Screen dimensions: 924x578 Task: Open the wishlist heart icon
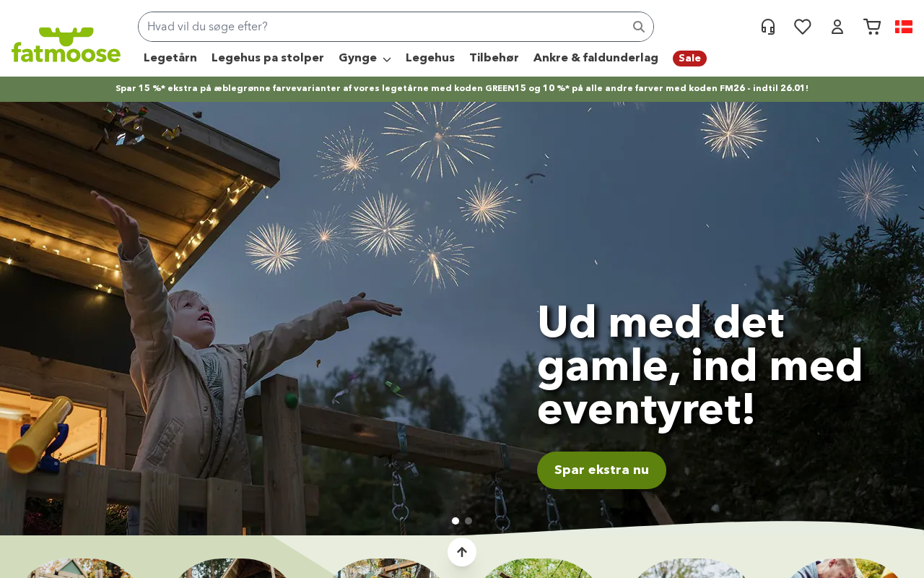(x=803, y=27)
